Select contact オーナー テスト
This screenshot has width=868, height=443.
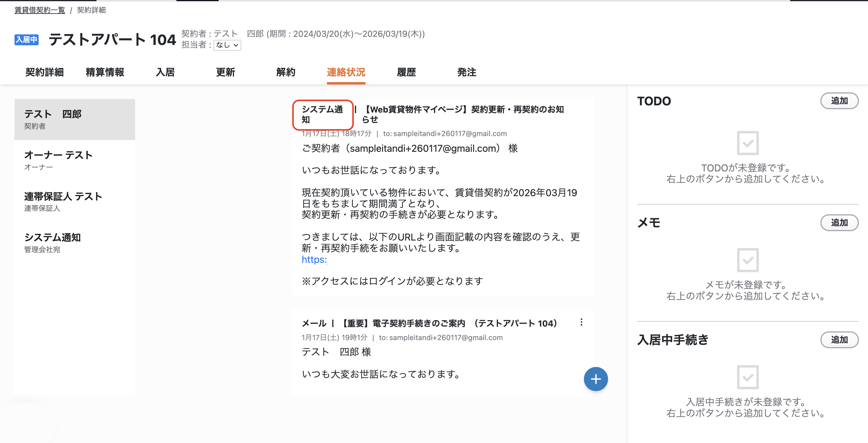click(x=74, y=161)
